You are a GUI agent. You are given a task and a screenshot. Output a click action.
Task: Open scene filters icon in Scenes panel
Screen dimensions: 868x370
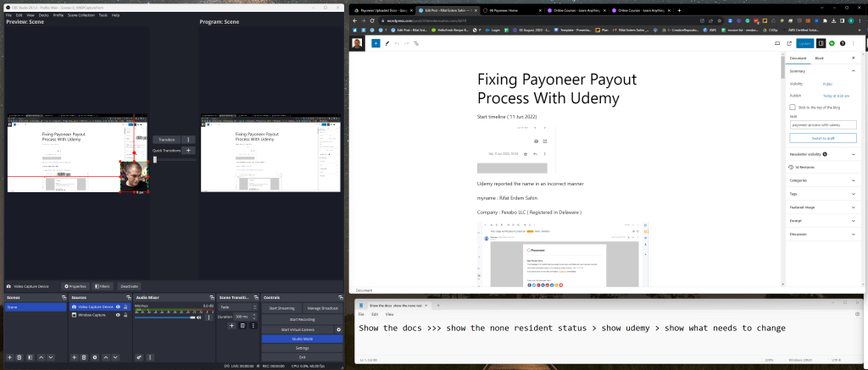point(31,357)
